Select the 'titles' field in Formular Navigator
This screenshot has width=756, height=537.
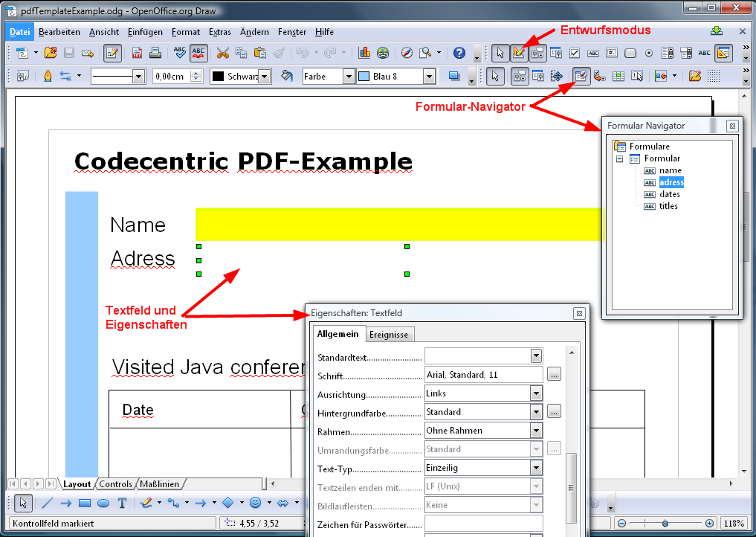668,206
